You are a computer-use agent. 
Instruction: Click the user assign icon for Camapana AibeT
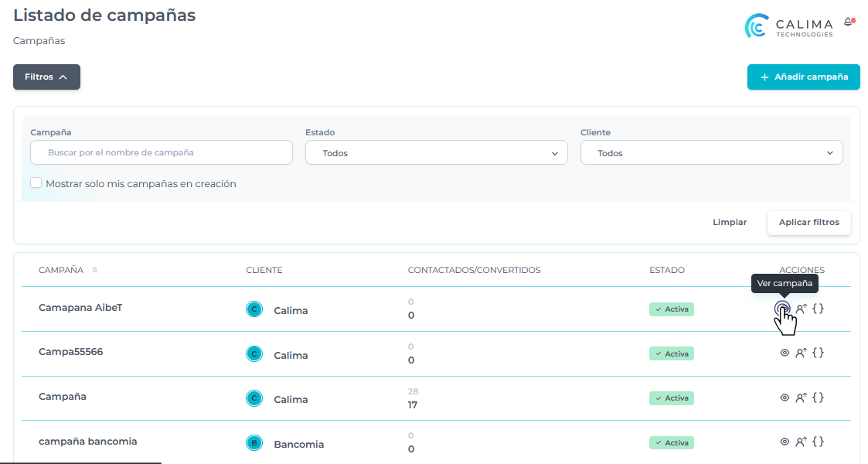[x=802, y=309]
